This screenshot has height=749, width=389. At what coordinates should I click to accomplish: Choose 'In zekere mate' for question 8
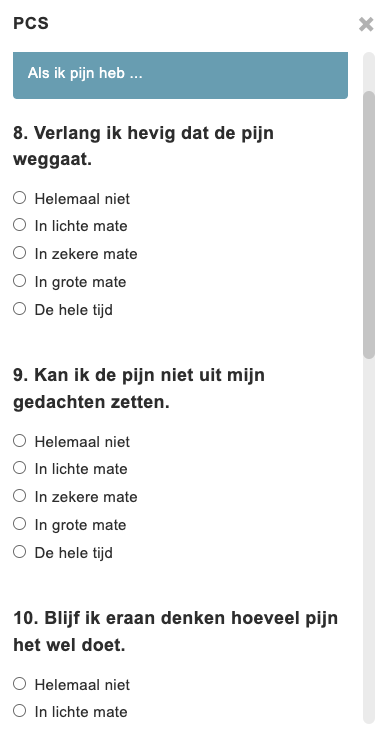coord(20,253)
